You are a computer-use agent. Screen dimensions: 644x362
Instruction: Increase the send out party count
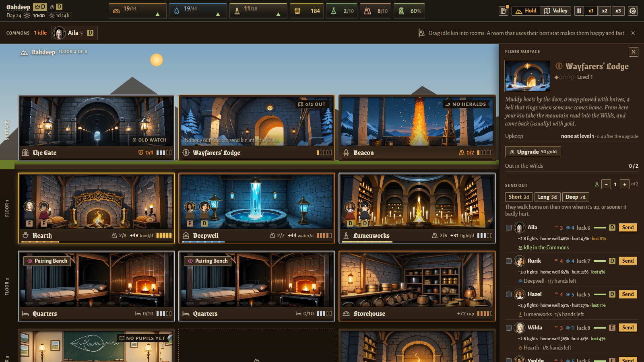point(625,184)
